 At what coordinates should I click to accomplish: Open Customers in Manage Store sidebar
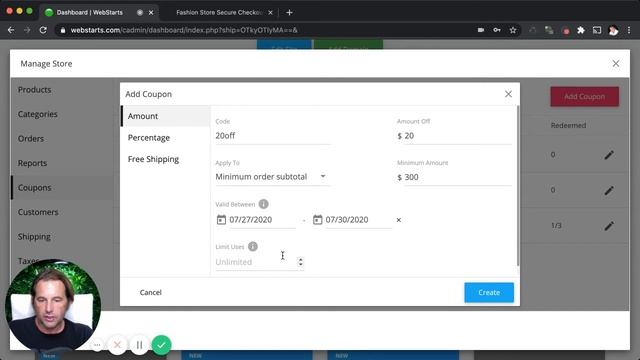tap(38, 212)
